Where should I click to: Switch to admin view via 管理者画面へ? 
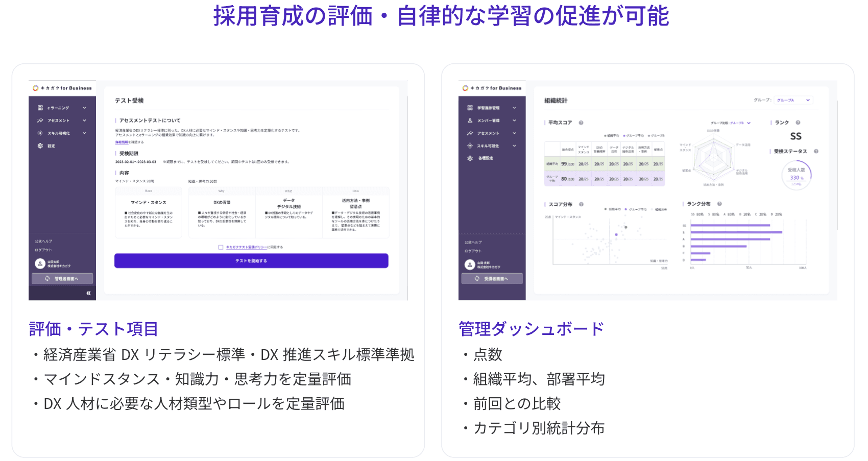(62, 279)
